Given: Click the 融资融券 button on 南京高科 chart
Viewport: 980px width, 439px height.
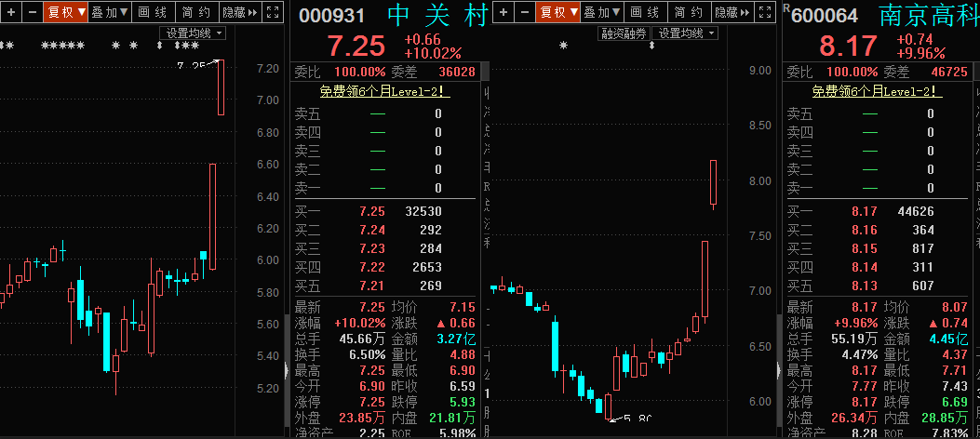Looking at the screenshot, I should (x=623, y=33).
